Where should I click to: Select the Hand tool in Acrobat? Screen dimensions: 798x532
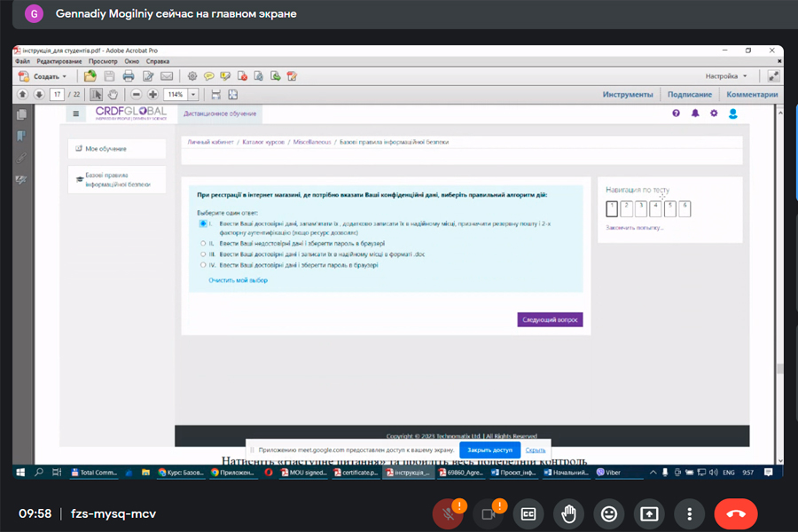tap(113, 95)
